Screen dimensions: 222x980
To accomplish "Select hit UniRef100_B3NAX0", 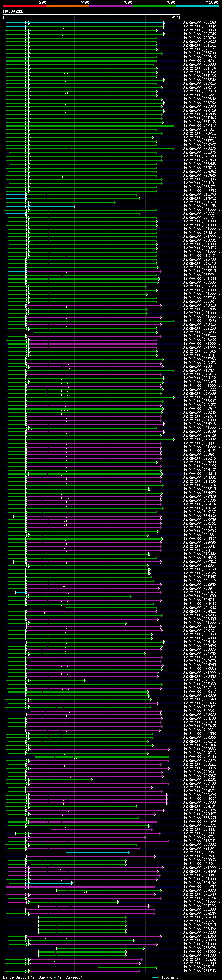I will pos(199,516).
